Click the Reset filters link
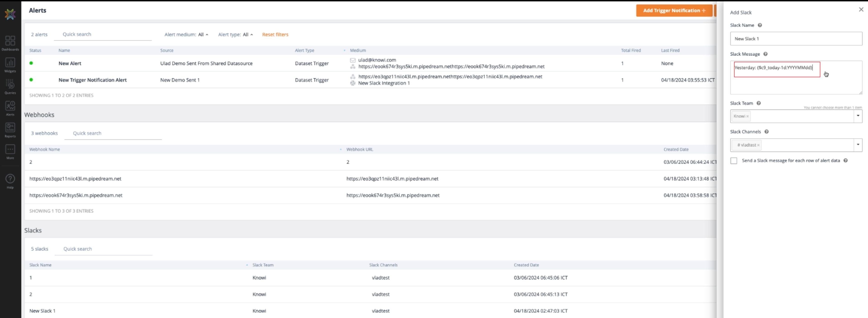This screenshot has width=868, height=318. pyautogui.click(x=275, y=35)
